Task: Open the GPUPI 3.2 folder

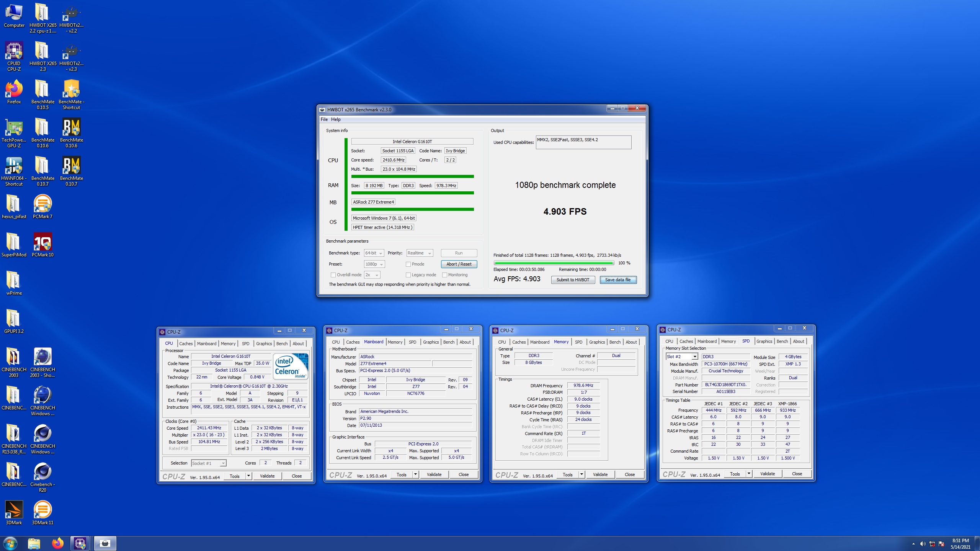Action: tap(14, 321)
